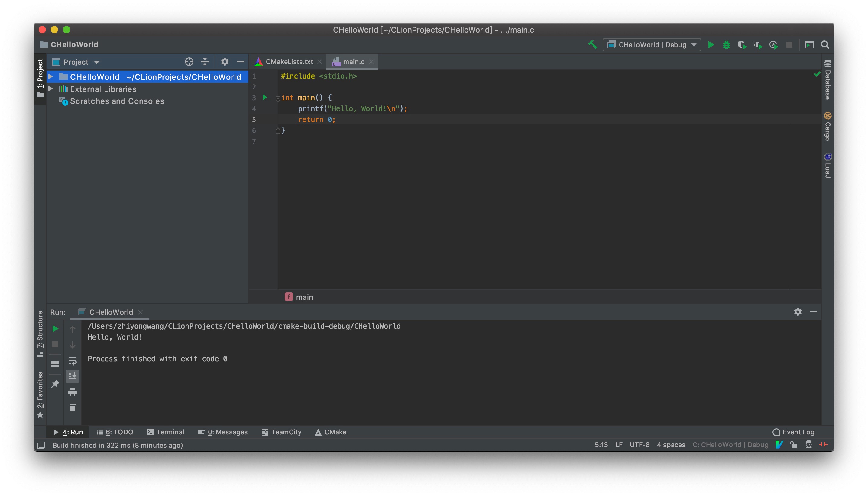
Task: Run CHelloWorld with the green play button
Action: coord(711,45)
